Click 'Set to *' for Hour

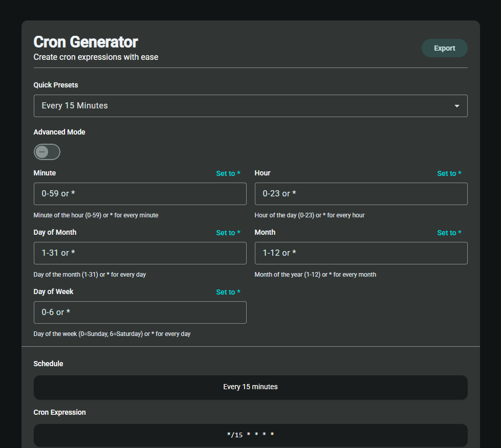(x=449, y=173)
